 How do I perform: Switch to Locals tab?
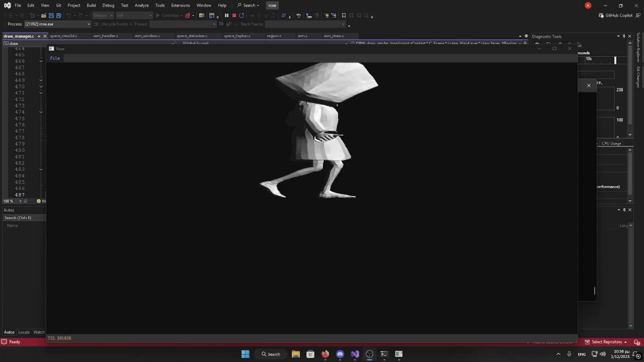coord(24,332)
